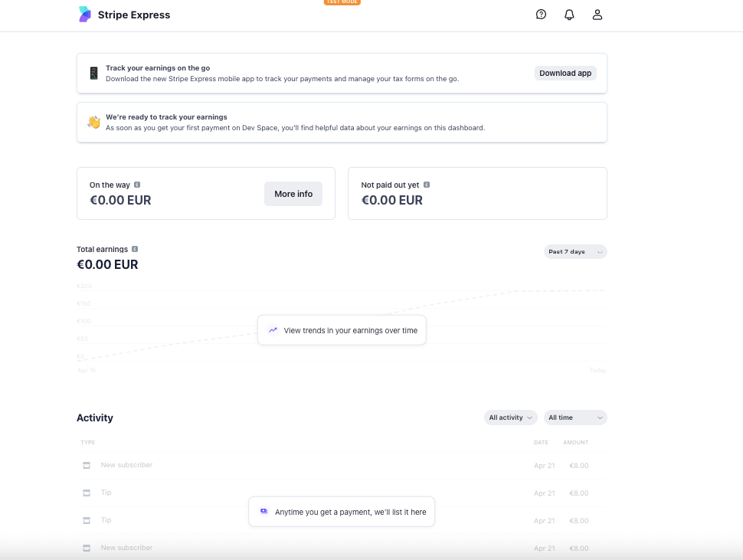
Task: Click info icon next to On the way
Action: (137, 185)
